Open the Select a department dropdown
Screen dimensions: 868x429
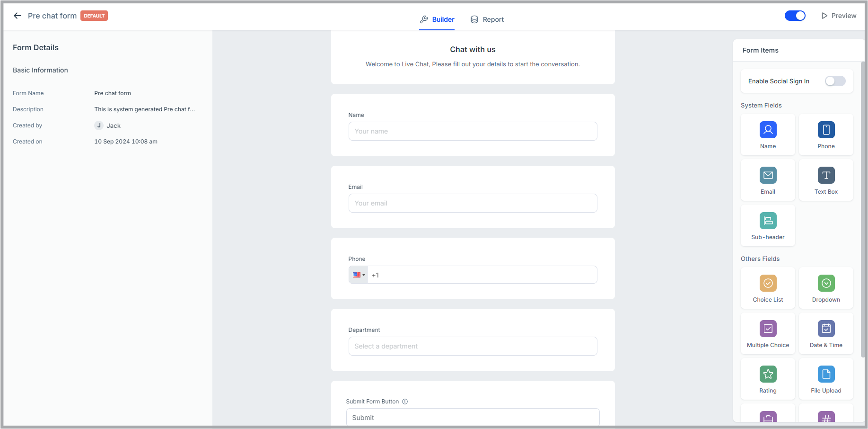[473, 346]
